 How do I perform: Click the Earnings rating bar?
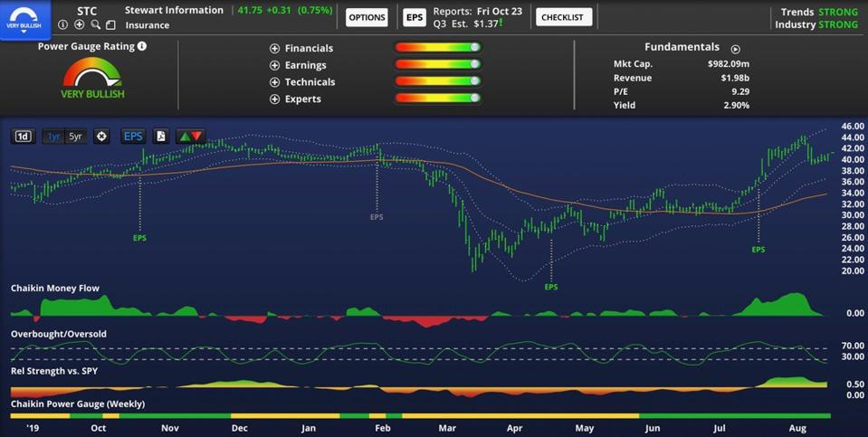(x=438, y=65)
